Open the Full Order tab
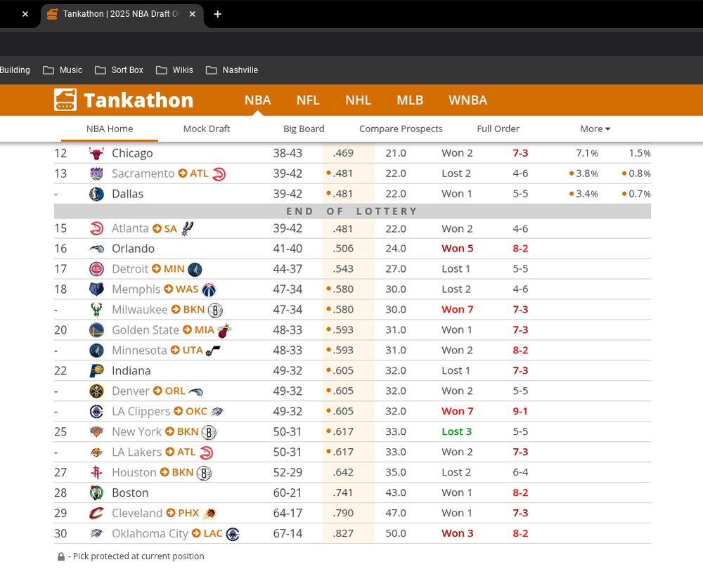Screen dimensions: 703x588 (498, 129)
